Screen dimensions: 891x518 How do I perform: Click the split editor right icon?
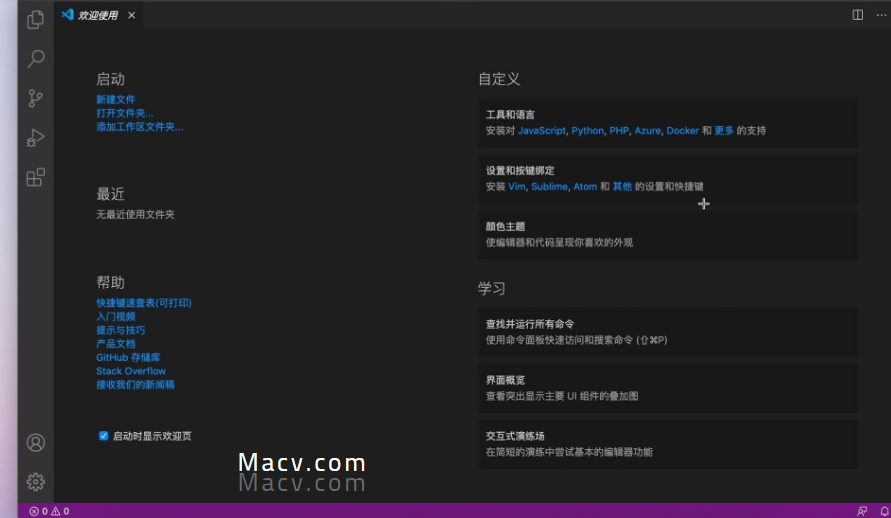click(x=857, y=15)
